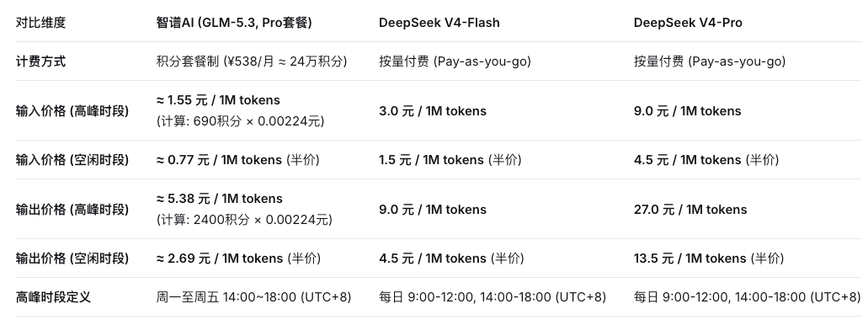Image resolution: width=868 pixels, height=320 pixels.
Task: Select the 计费方式 row label
Action: pyautogui.click(x=41, y=61)
